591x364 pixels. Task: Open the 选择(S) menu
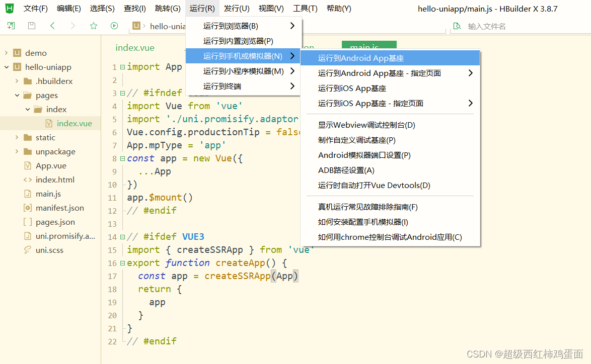point(102,8)
